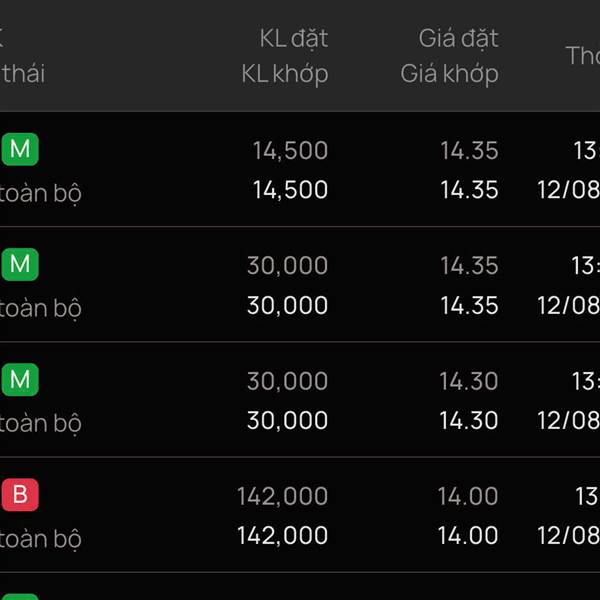Click the 12/08 date of the 14.00 order
This screenshot has height=600, width=600.
coord(568,535)
